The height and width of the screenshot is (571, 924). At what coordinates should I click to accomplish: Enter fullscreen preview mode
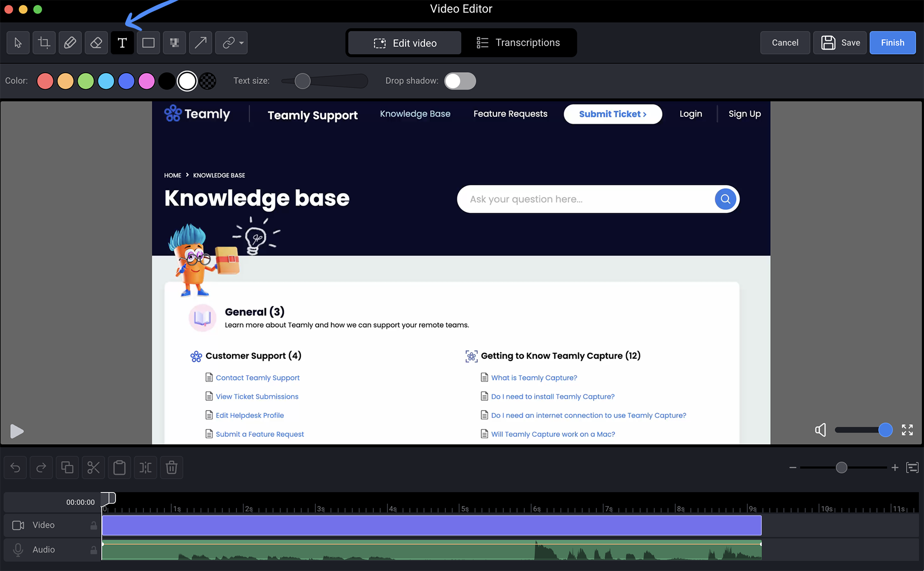907,430
